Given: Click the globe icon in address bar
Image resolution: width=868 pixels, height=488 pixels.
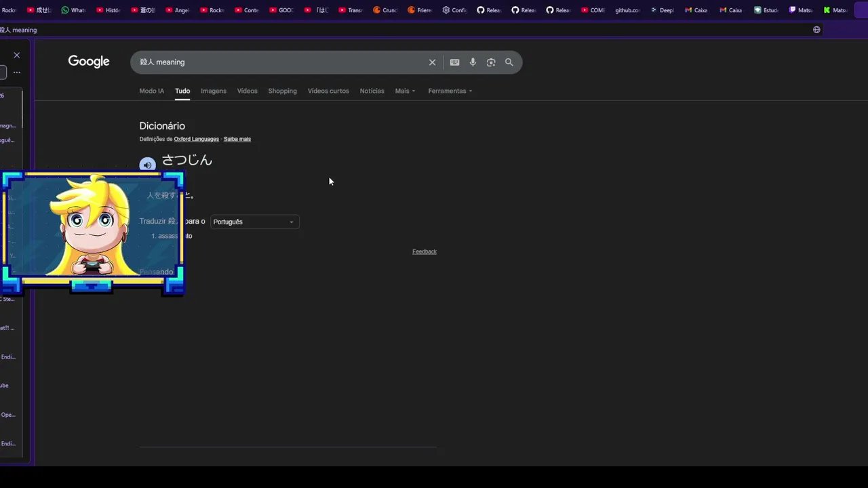Looking at the screenshot, I should tap(816, 30).
